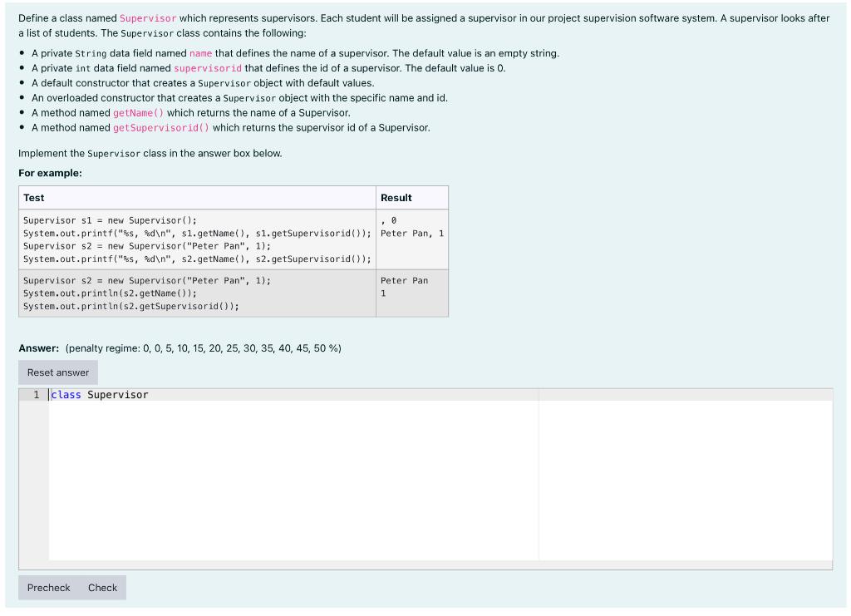This screenshot has width=851, height=616.
Task: Click line number 1 in the editor gutter
Action: [34, 394]
